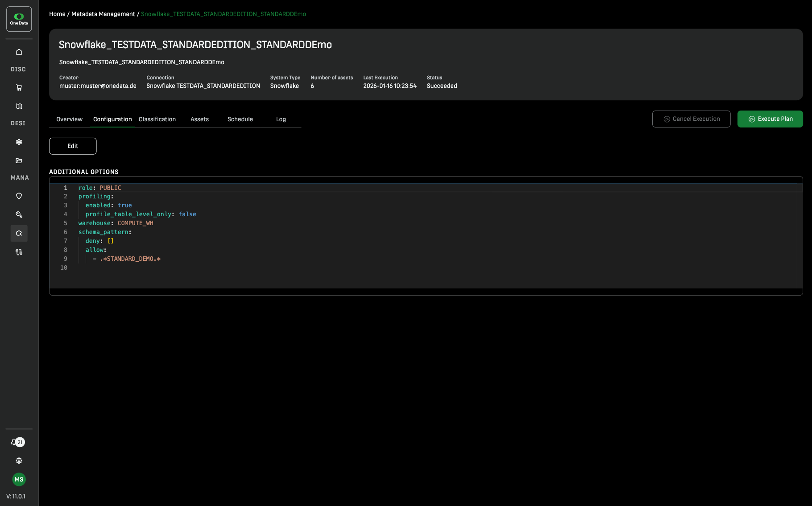Click the Cancel Execution button

[691, 119]
